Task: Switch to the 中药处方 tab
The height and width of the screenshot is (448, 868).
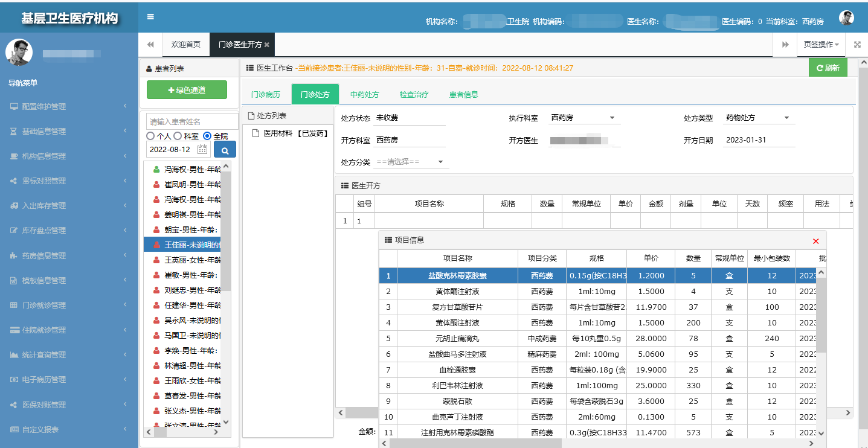Action: pos(365,95)
